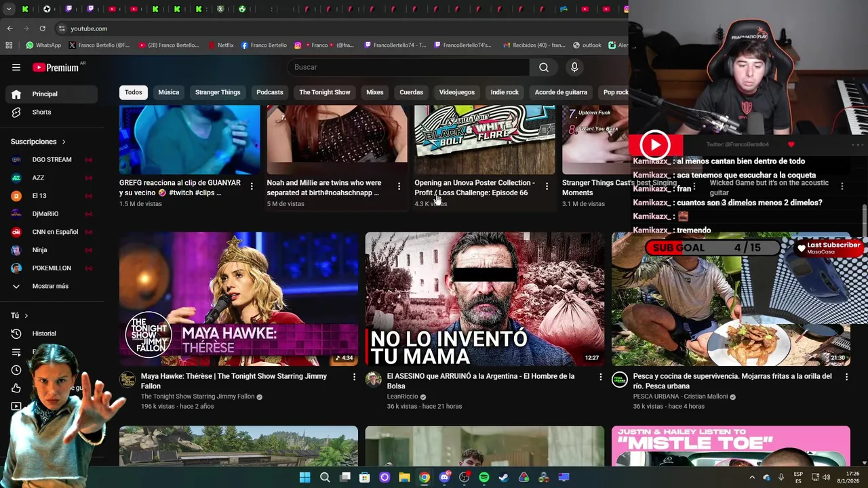
Task: Open AZZ subscription channel
Action: [52, 178]
